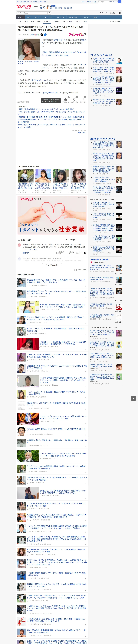Image resolution: width=138 pixels, height=644 pixels.
Task: Open settings via the gear icon
Action: pos(120,13)
